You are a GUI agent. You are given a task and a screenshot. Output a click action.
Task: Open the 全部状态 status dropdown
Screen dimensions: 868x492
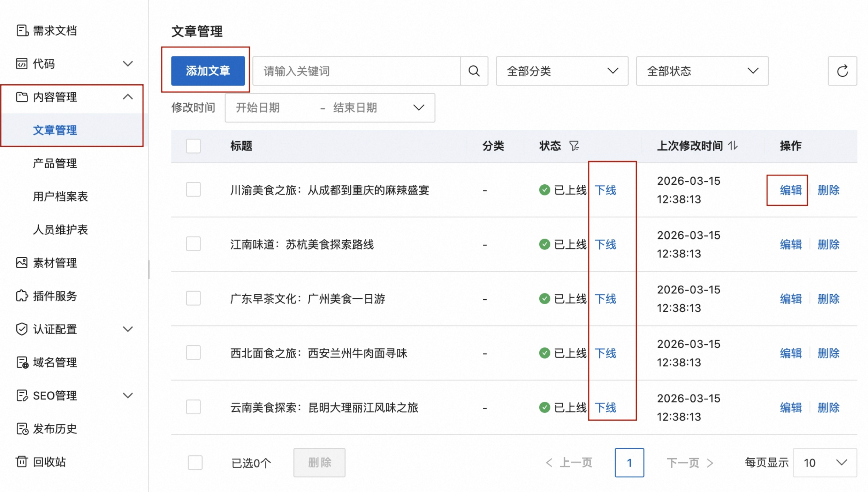tap(702, 71)
